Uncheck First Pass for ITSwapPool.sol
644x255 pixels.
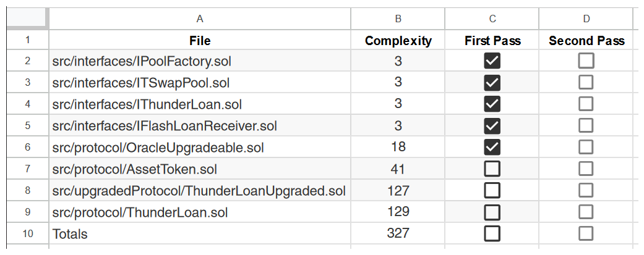492,82
